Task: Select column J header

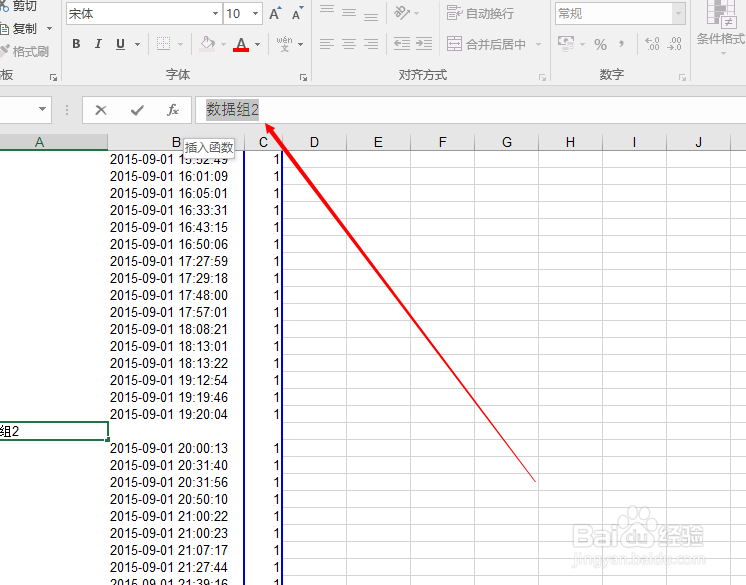Action: (698, 142)
